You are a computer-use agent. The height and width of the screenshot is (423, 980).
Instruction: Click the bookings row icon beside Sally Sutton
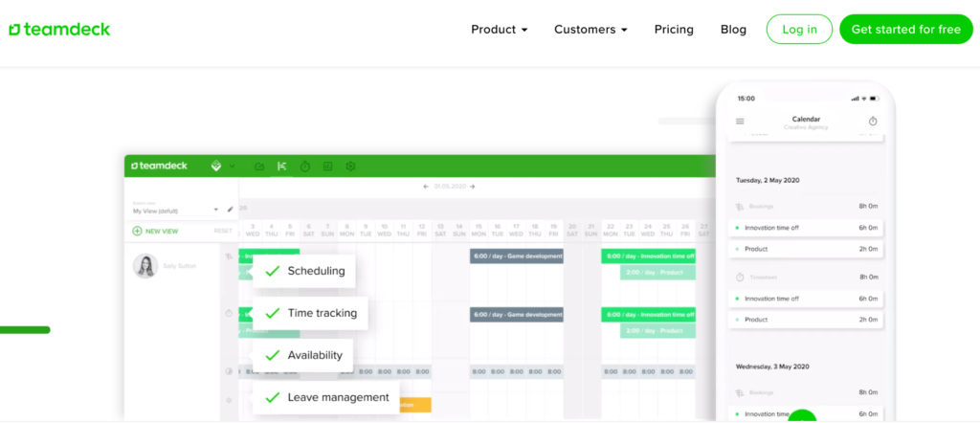point(229,256)
